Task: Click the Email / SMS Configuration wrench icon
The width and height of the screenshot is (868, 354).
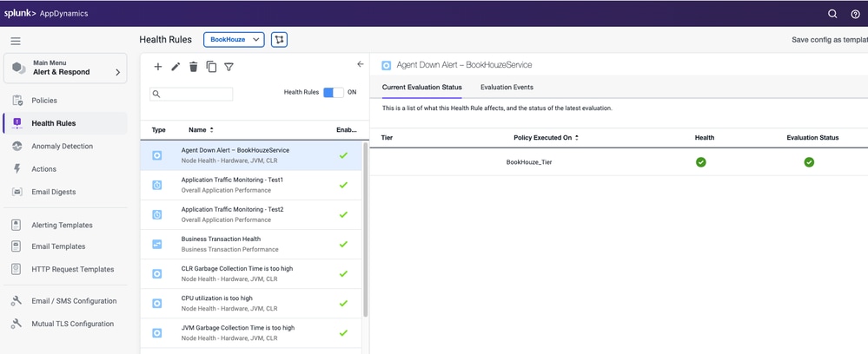Action: pyautogui.click(x=17, y=301)
